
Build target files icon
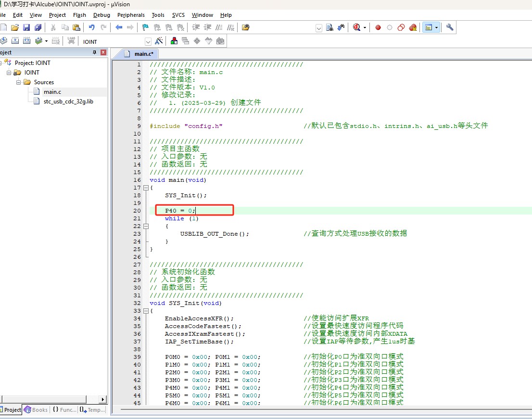click(15, 41)
